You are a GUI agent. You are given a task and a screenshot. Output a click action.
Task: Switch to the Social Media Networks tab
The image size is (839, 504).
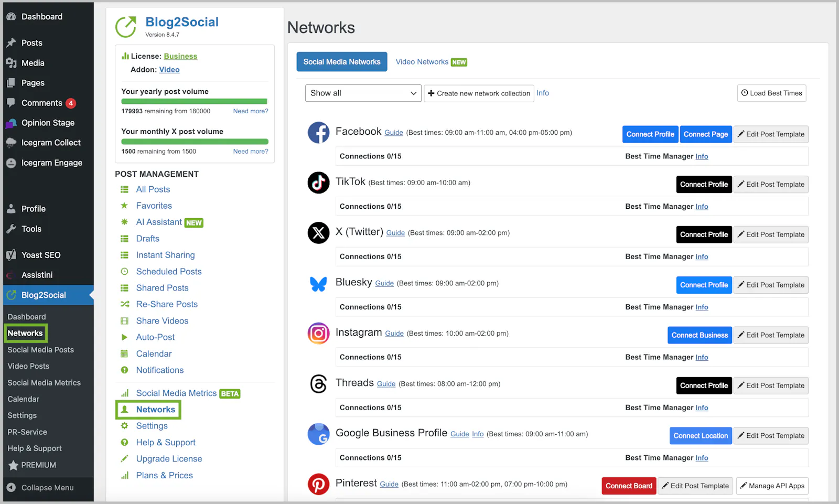tap(342, 62)
